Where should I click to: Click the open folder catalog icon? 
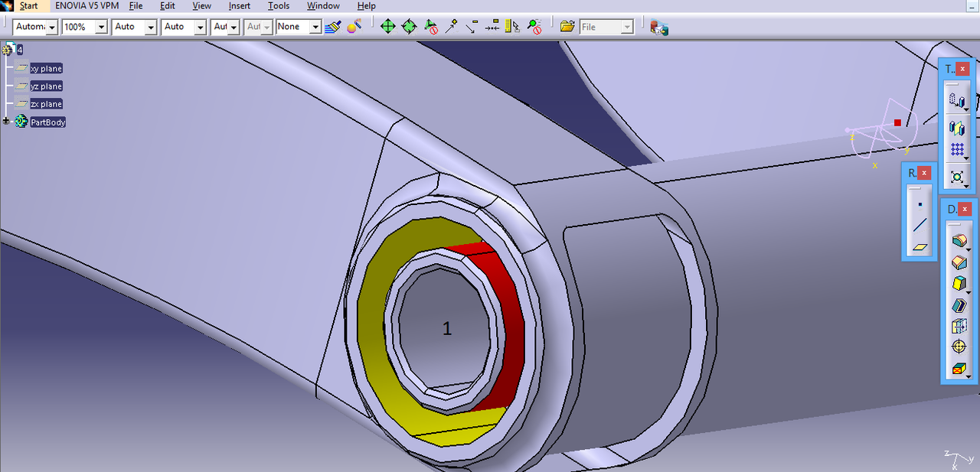click(567, 27)
